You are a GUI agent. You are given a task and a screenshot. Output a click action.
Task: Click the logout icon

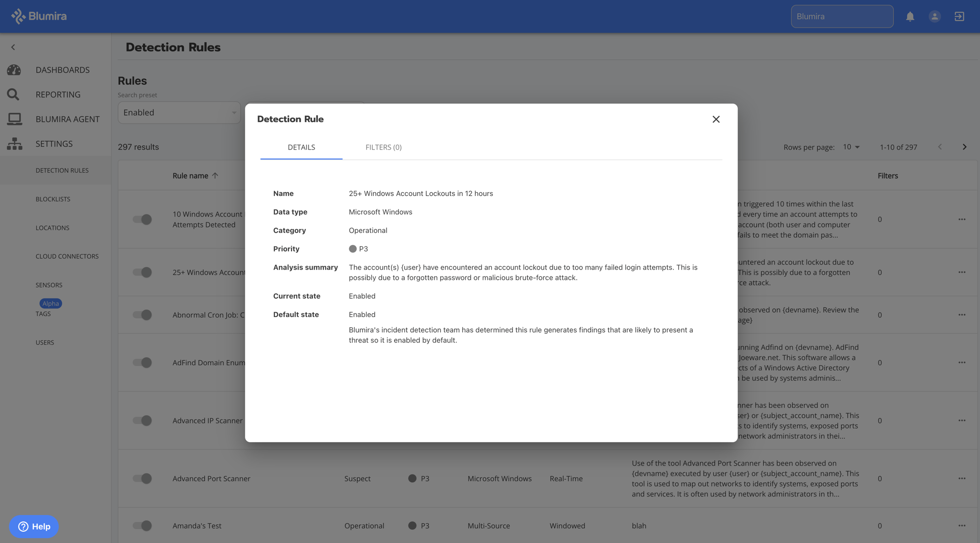959,16
